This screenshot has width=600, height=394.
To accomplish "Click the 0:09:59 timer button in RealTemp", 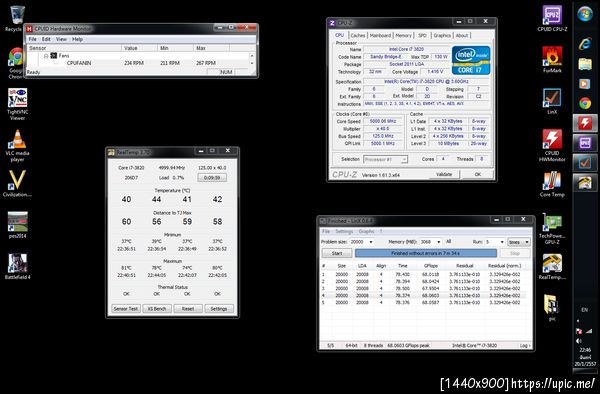I will pos(212,178).
